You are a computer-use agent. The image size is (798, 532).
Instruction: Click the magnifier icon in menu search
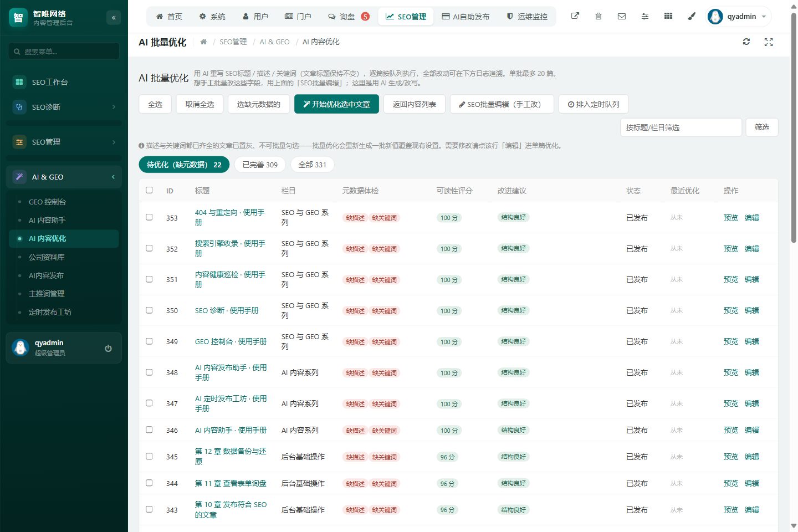pos(17,52)
